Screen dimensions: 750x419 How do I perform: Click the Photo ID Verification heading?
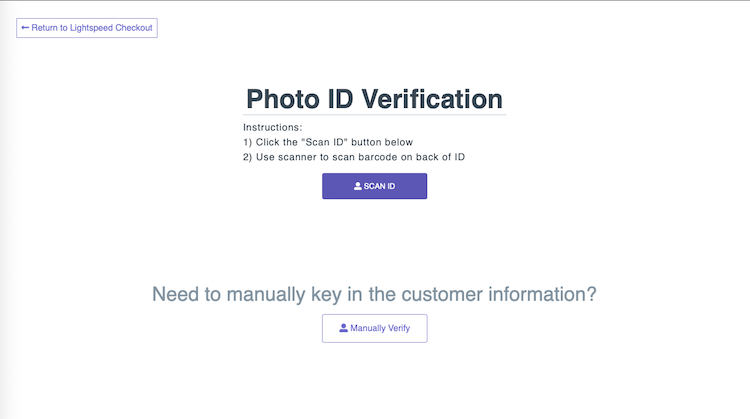[374, 99]
